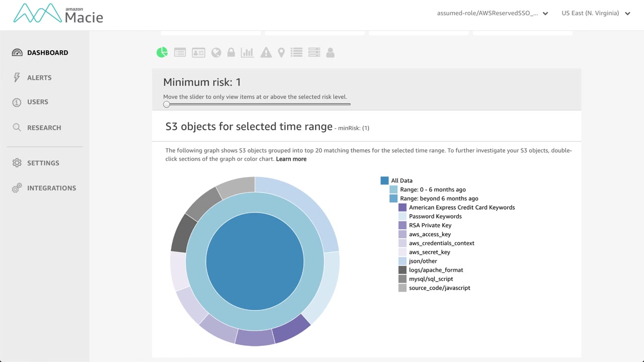The height and width of the screenshot is (362, 644).
Task: Select the pie chart view icon
Action: (x=162, y=52)
